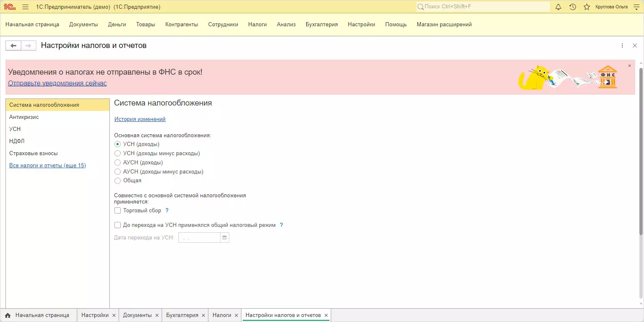644x322 pixels.
Task: Select УСН in the left settings list
Action: click(x=58, y=129)
